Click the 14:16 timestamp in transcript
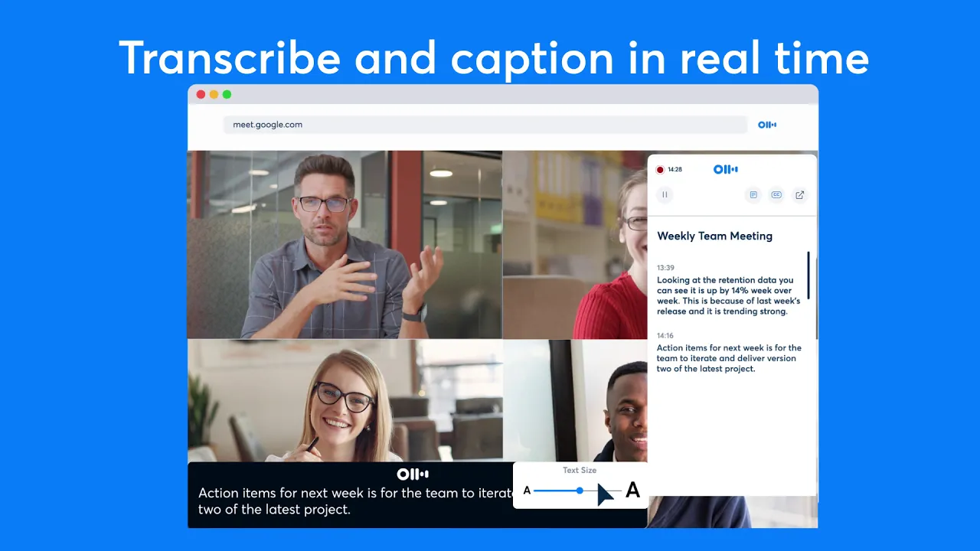Viewport: 980px width, 551px height. point(665,335)
